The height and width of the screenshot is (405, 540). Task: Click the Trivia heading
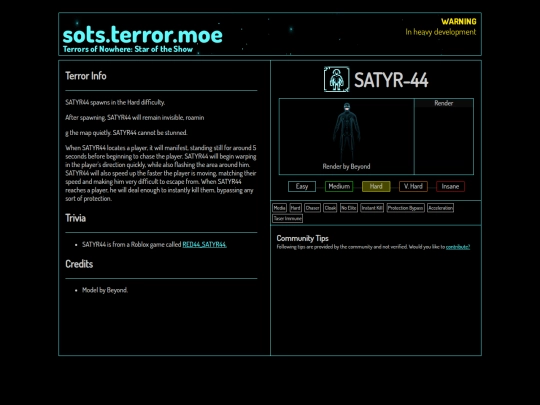click(x=75, y=218)
